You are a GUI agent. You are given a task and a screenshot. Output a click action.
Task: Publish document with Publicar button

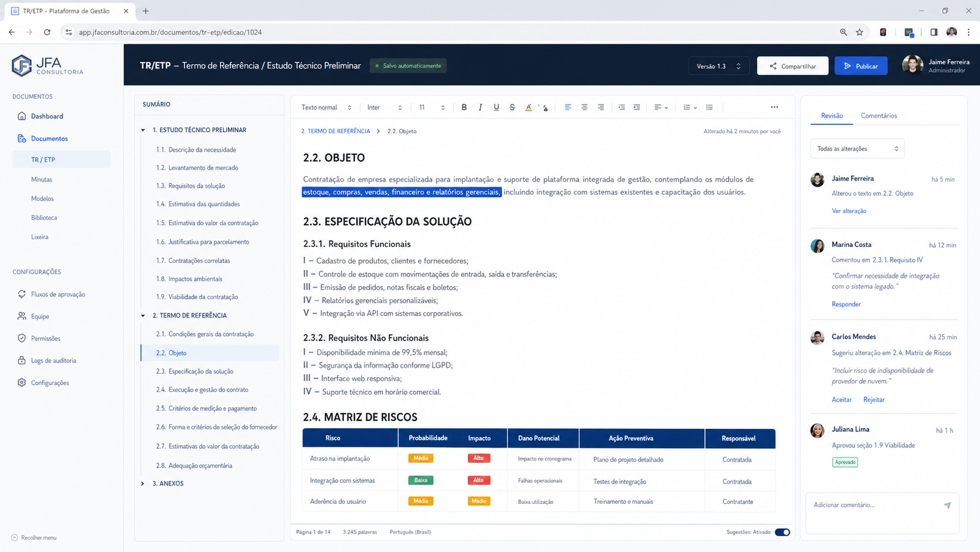tap(860, 66)
